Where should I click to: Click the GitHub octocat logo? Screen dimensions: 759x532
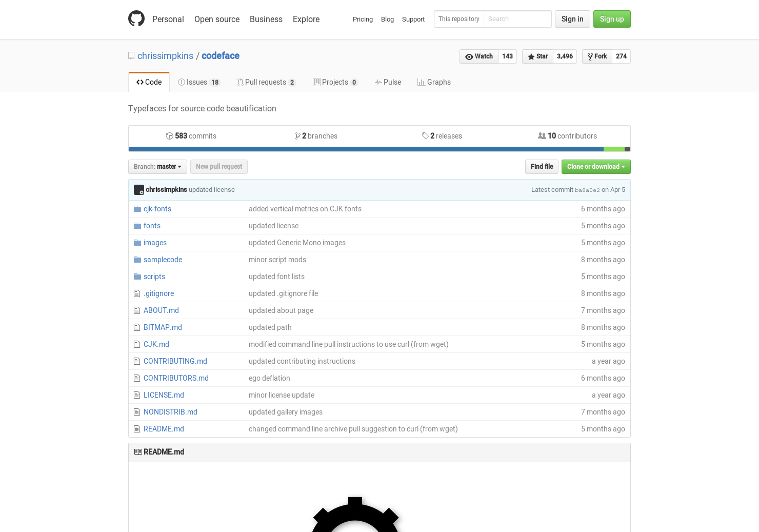(136, 18)
